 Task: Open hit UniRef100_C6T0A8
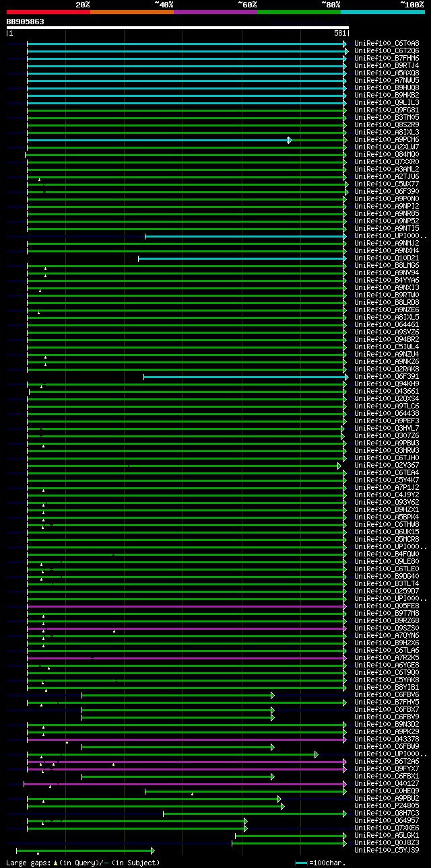click(387, 43)
